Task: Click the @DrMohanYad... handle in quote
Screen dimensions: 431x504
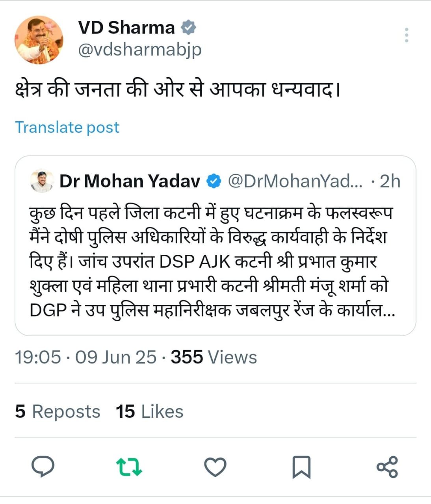Action: pyautogui.click(x=295, y=182)
